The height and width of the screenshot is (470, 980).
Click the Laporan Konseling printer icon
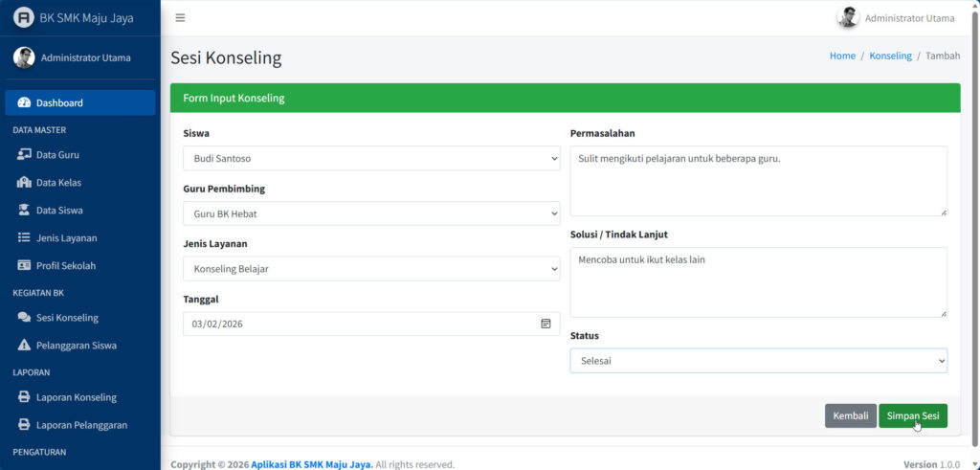[24, 397]
